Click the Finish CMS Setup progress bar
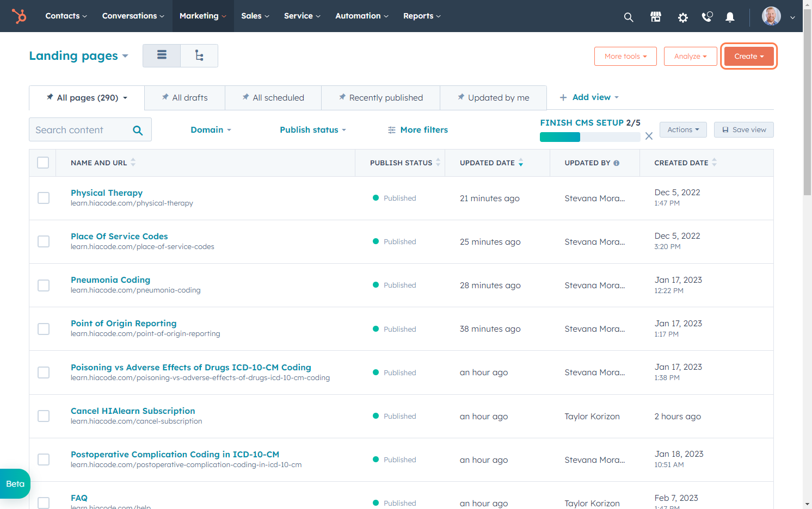 click(x=590, y=137)
